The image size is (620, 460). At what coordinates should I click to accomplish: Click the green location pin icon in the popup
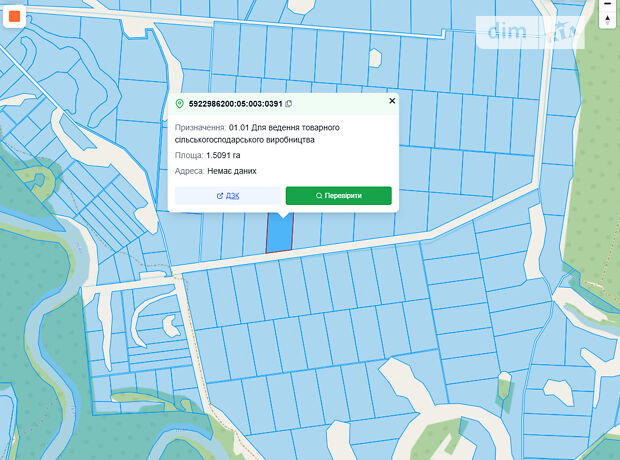tap(180, 103)
